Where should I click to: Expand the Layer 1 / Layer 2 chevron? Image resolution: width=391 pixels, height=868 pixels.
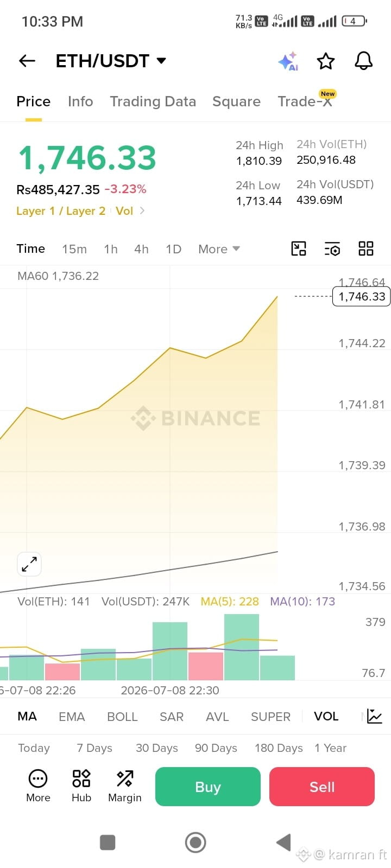142,210
